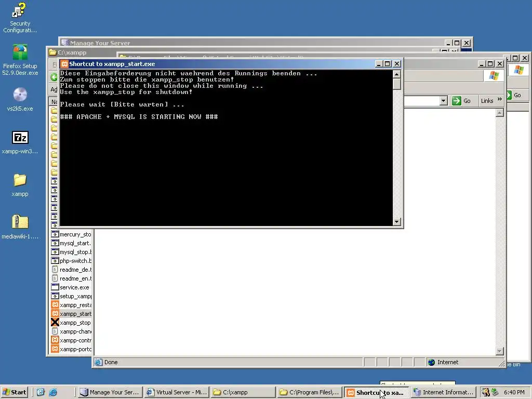
Task: Click back arrow in C:\xampp window
Action: [54, 77]
